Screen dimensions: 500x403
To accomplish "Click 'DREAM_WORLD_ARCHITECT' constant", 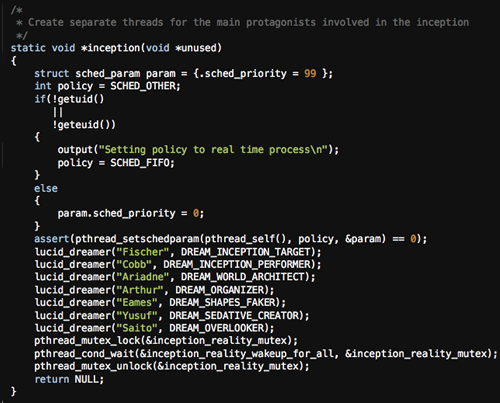I will (x=243, y=277).
